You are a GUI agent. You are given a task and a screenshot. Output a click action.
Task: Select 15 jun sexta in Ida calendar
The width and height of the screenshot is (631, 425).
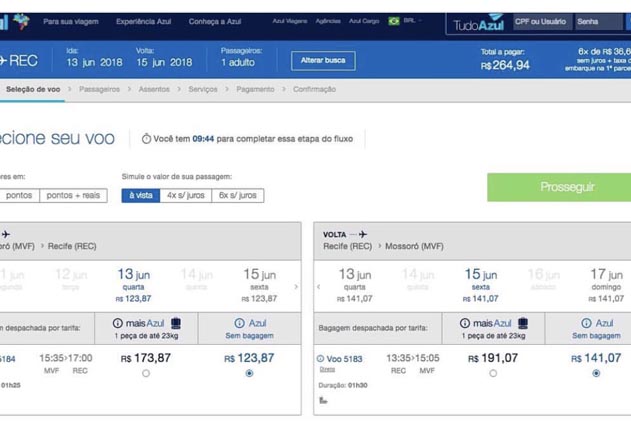260,285
